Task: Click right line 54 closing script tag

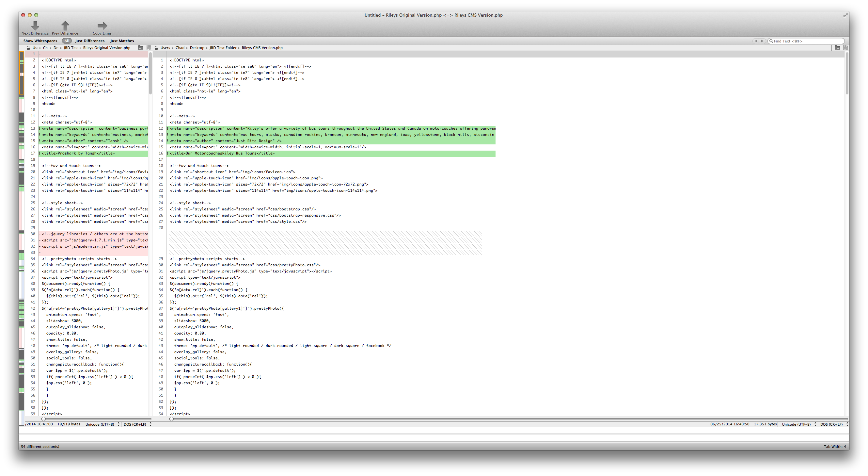Action: click(180, 414)
